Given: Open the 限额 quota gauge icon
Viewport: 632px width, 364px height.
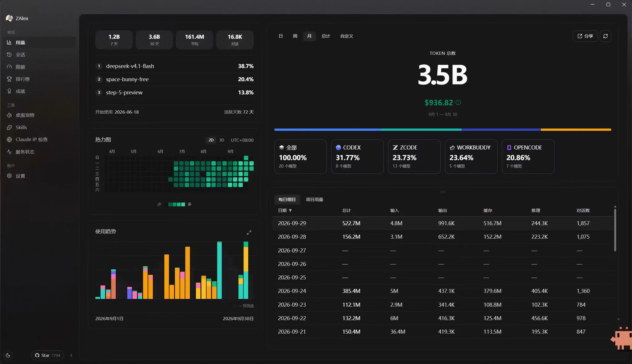Looking at the screenshot, I should coord(9,67).
